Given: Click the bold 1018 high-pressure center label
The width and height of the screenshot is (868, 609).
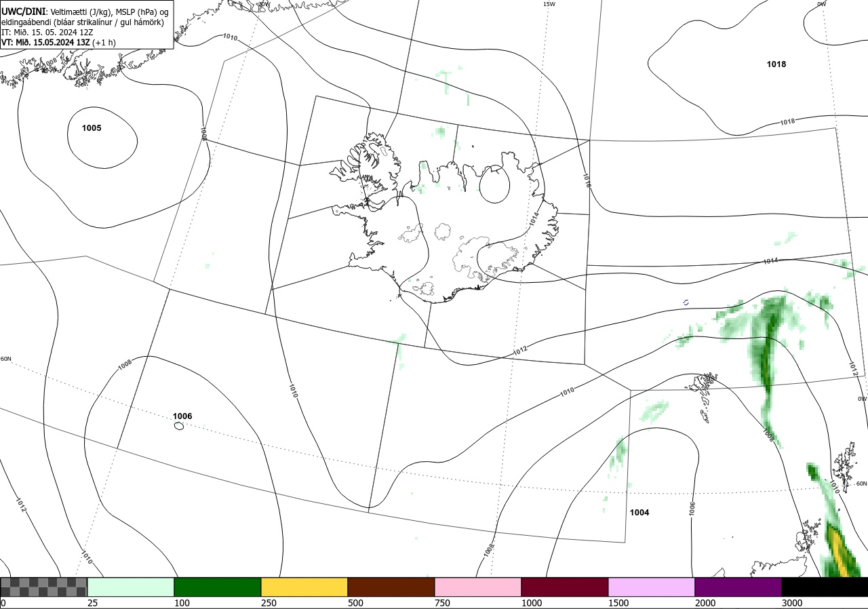Looking at the screenshot, I should [x=776, y=64].
